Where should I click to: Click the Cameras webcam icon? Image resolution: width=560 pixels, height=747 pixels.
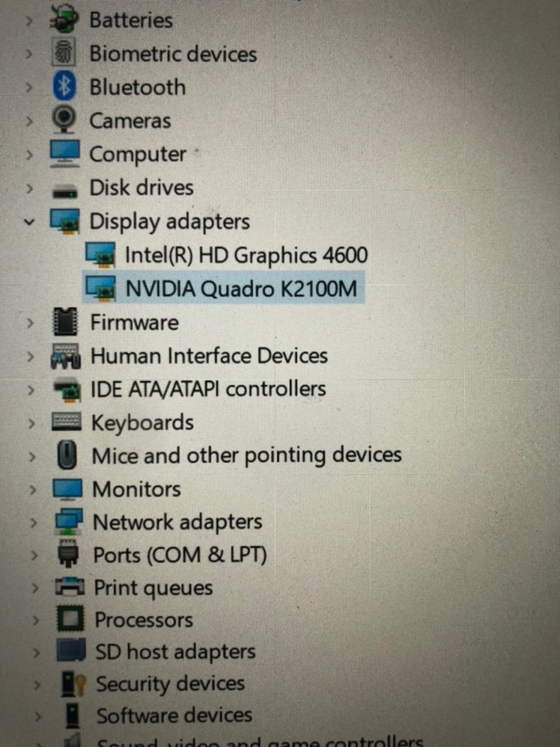[x=64, y=120]
